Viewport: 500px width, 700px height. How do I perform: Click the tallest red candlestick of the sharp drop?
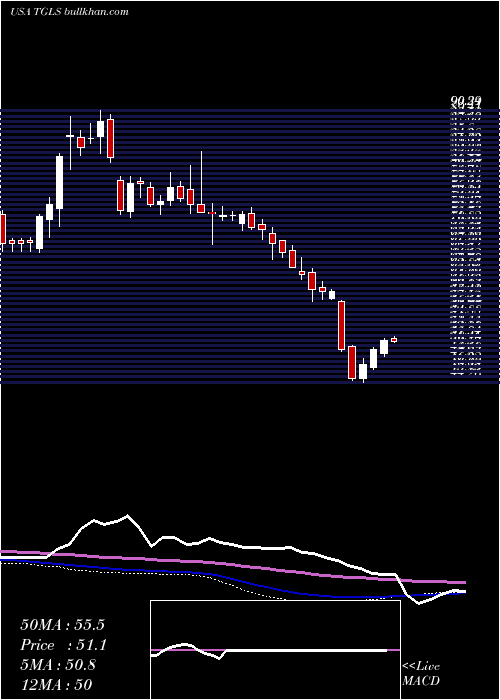tap(342, 325)
